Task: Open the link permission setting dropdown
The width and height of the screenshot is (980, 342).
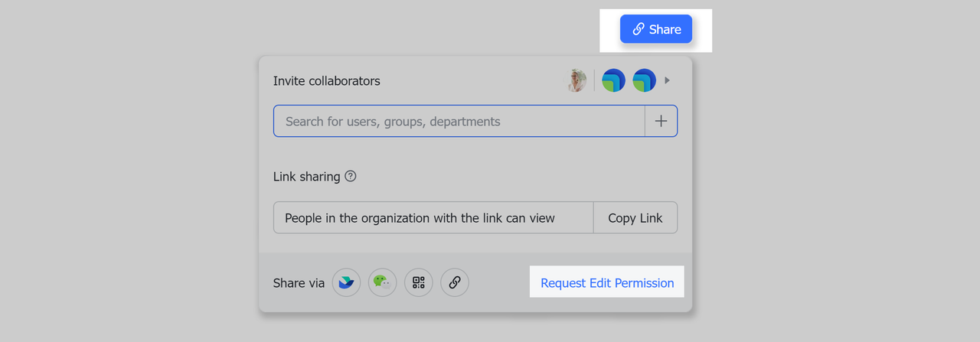Action: pyautogui.click(x=433, y=218)
